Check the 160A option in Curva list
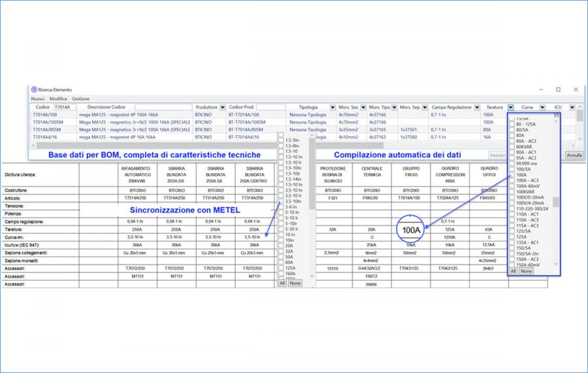Image resolution: width=588 pixels, height=373 pixels. (281, 274)
